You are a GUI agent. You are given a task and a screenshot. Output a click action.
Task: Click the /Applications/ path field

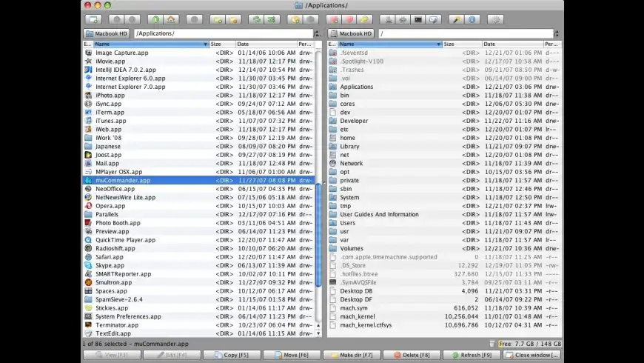point(223,33)
